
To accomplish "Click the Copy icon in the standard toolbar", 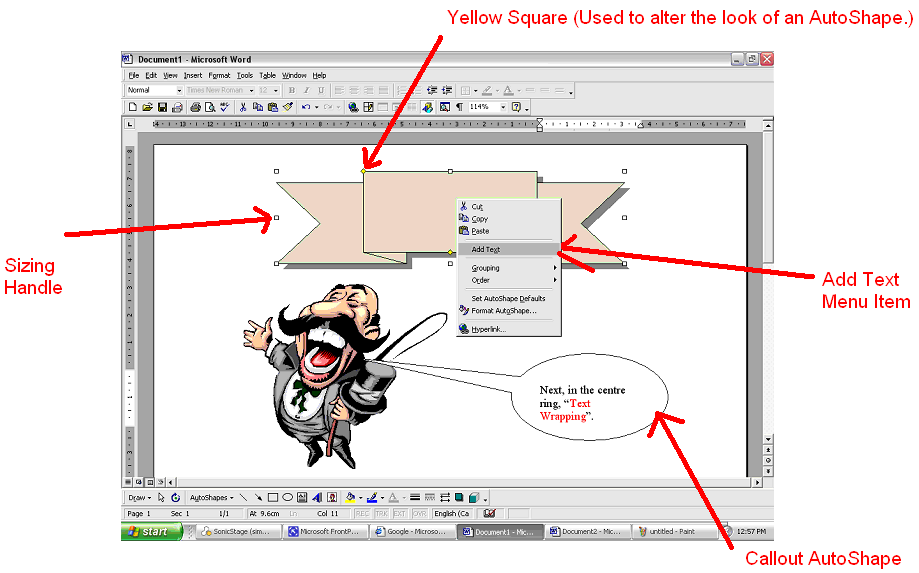I will 258,107.
